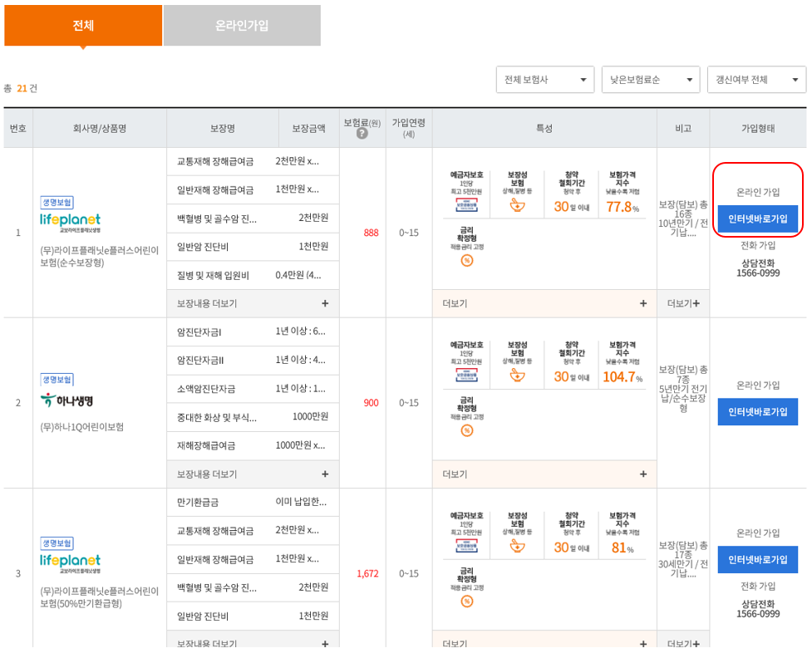
Task: Click fixed-rate percent icon in row 1
Action: pyautogui.click(x=466, y=260)
